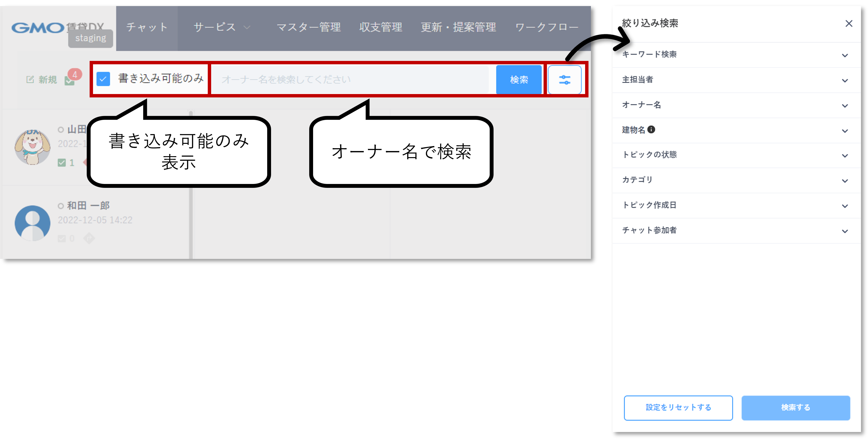The width and height of the screenshot is (868, 439).
Task: Toggle the 書き込み可能のみ checkbox
Action: [x=103, y=79]
